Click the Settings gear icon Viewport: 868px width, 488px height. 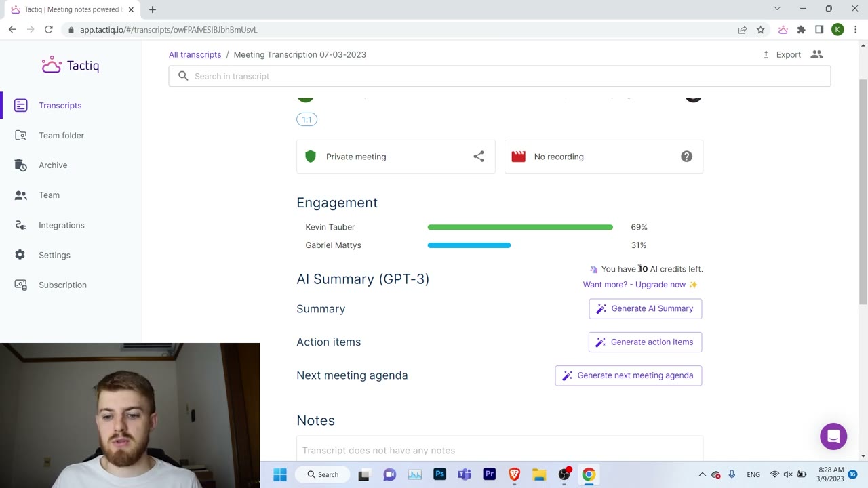pos(20,255)
